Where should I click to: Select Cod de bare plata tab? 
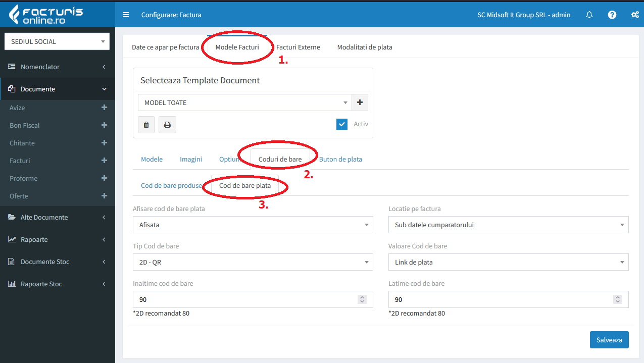click(x=245, y=185)
